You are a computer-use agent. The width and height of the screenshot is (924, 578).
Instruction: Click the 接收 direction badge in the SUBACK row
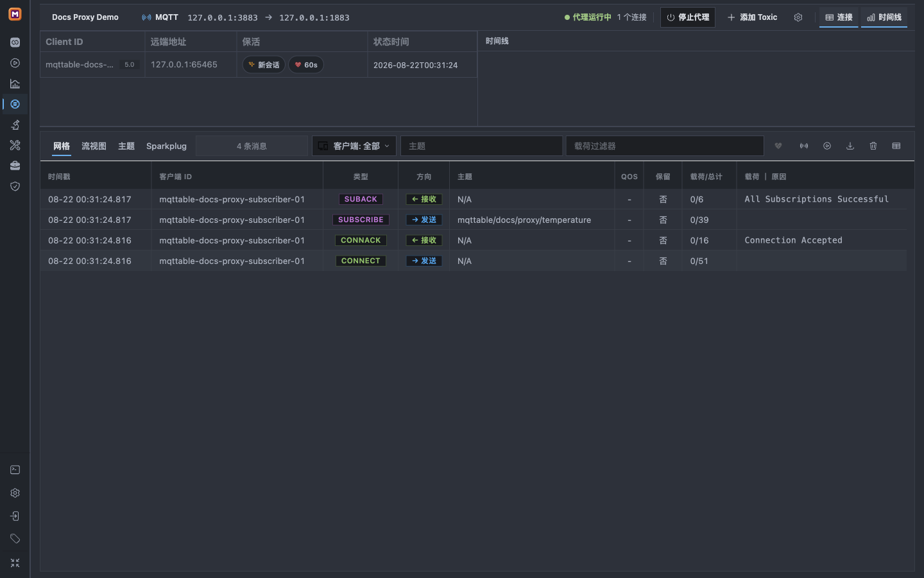(x=424, y=199)
